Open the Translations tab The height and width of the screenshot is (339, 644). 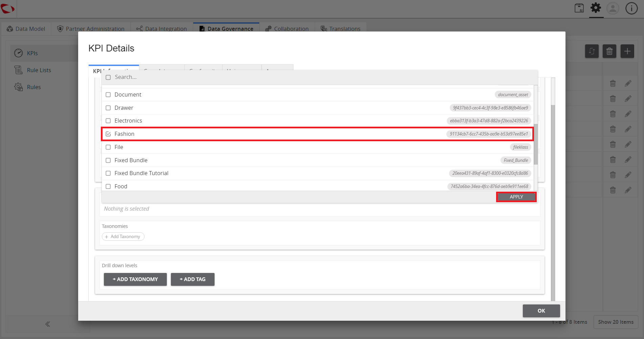(340, 28)
